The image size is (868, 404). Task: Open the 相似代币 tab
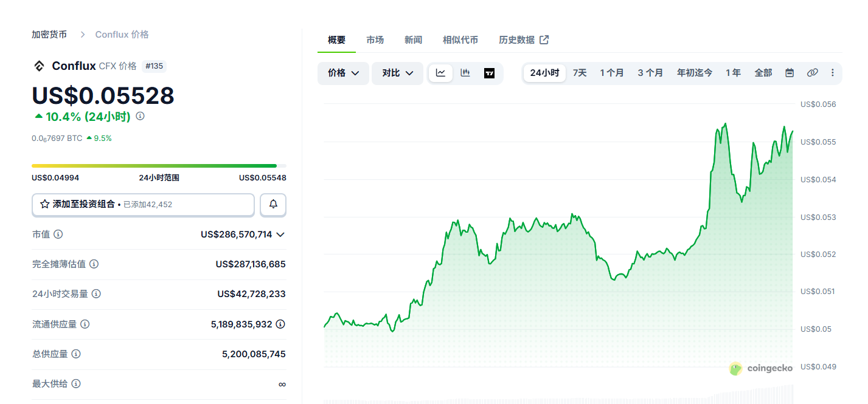pos(460,40)
